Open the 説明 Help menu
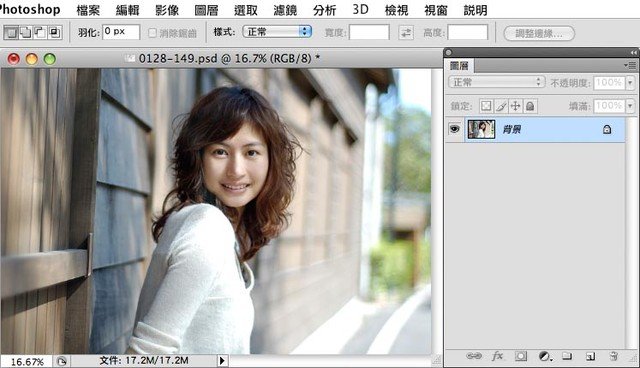Viewport: 640px width, 368px height. 475,10
